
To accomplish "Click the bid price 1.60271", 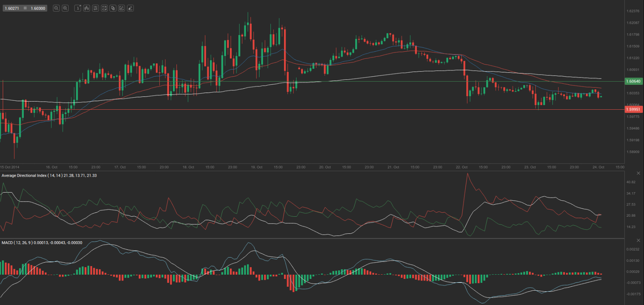I will (x=12, y=8).
